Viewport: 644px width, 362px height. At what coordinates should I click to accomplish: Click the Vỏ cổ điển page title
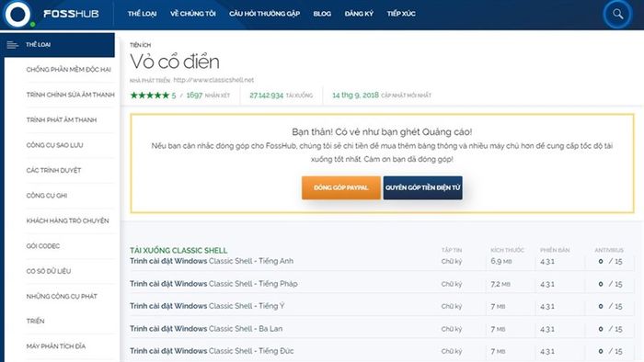175,62
